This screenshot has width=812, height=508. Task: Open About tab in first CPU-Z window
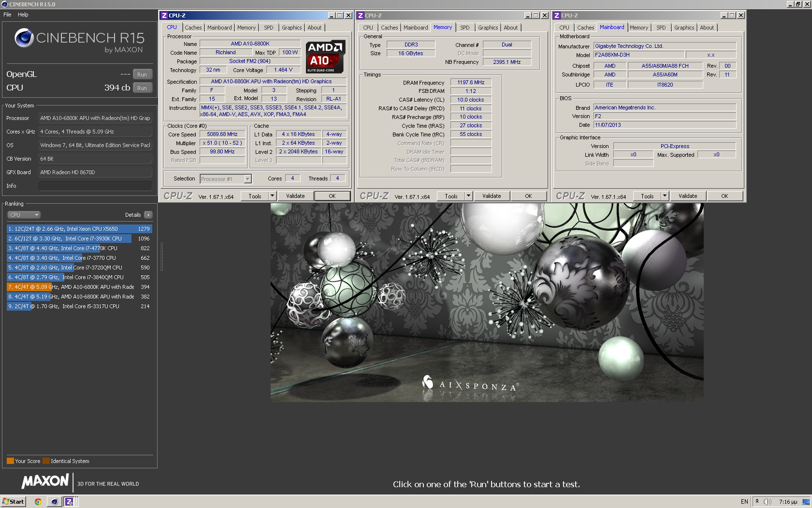(x=315, y=28)
